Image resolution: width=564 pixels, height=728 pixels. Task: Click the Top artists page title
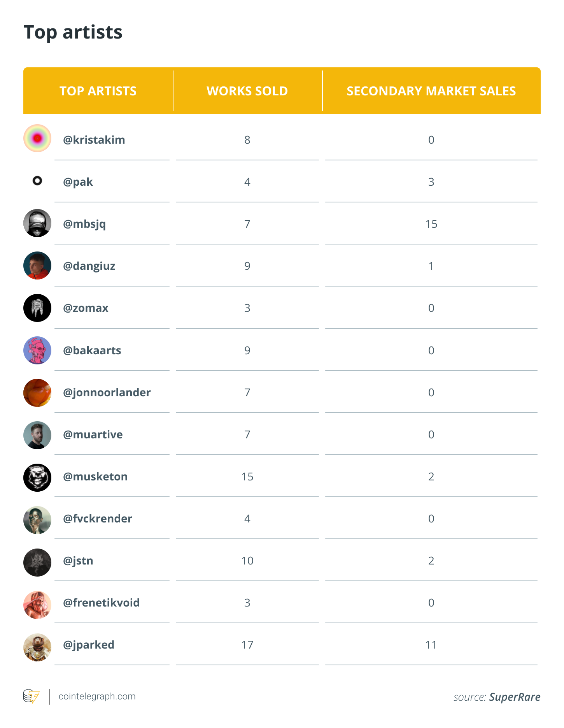73,32
